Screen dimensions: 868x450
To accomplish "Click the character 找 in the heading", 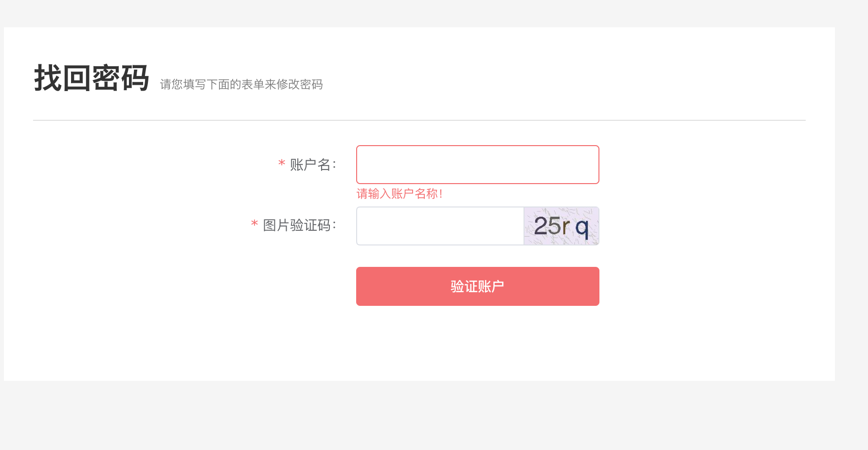I will 48,78.
